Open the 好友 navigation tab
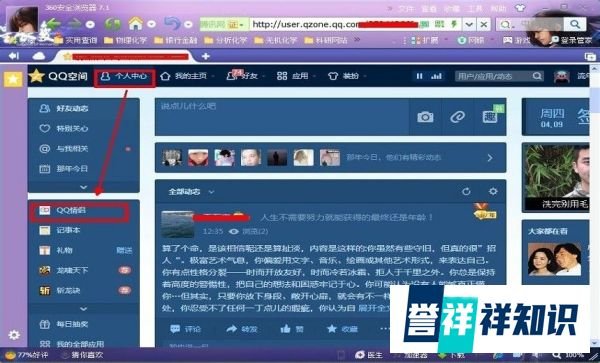600x363 pixels. [242, 76]
